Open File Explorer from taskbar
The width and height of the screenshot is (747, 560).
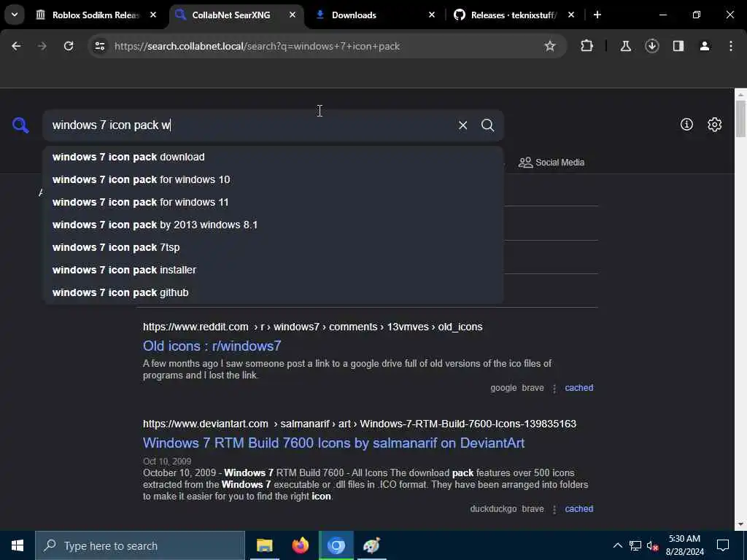coord(264,545)
